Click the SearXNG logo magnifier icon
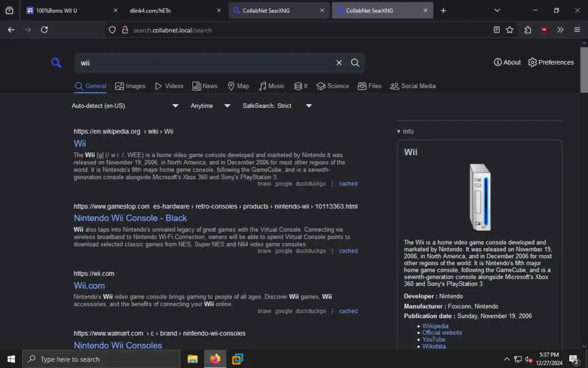 pos(56,63)
